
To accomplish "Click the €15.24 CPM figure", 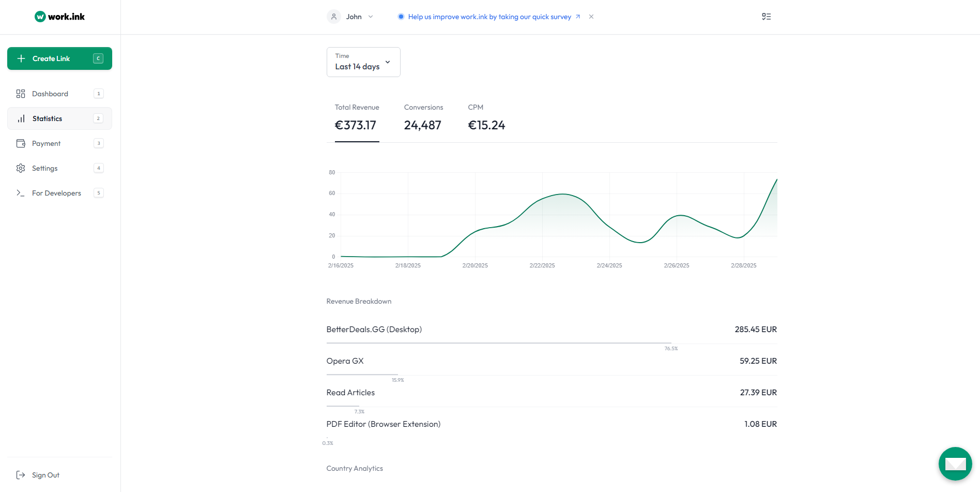I will (x=486, y=125).
